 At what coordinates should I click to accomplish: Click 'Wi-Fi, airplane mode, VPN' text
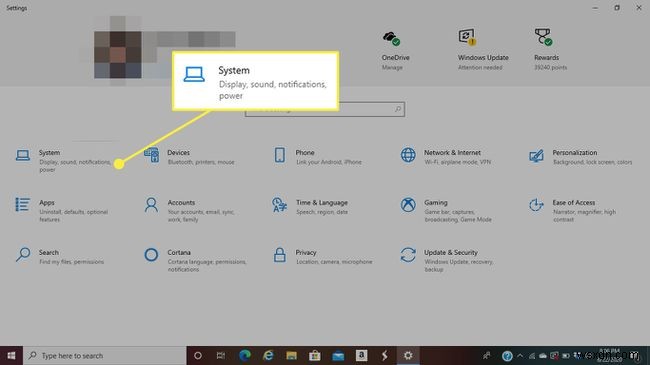[x=457, y=162]
